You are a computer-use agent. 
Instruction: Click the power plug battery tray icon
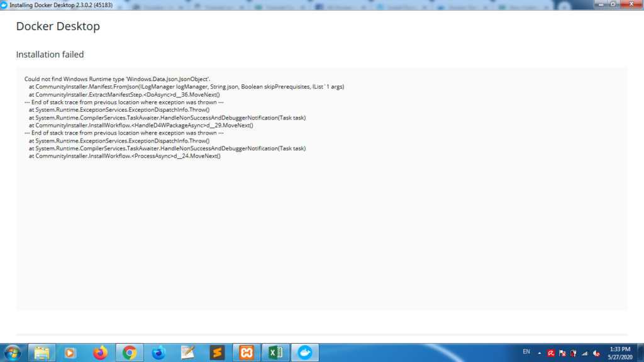coord(574,353)
